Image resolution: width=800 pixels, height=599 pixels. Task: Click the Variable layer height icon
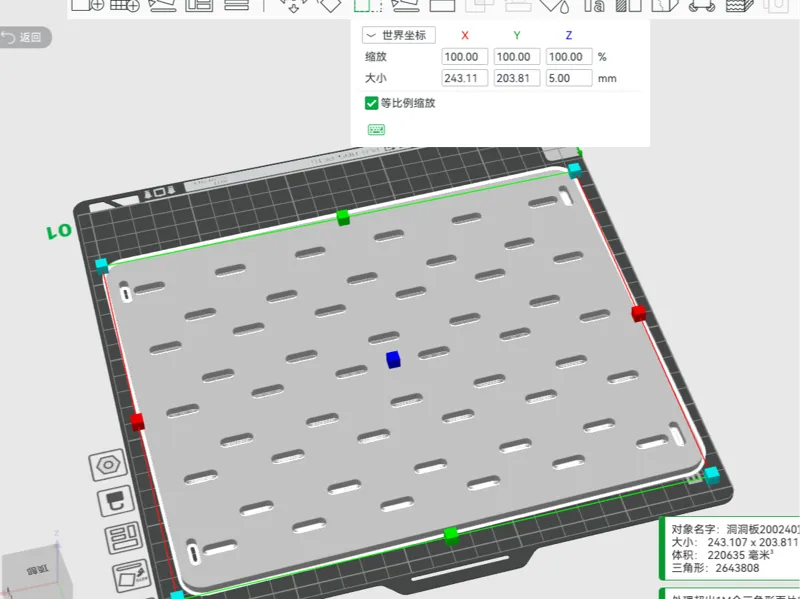pyautogui.click(x=237, y=5)
